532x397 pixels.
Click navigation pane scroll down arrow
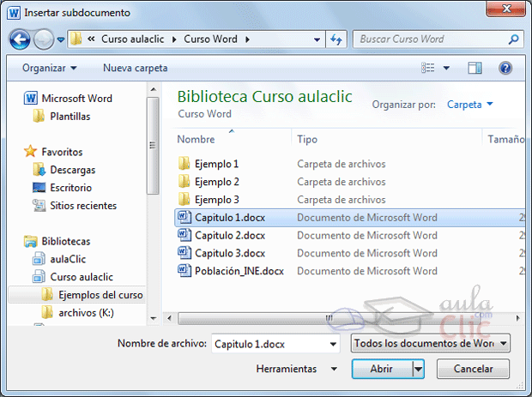154,318
